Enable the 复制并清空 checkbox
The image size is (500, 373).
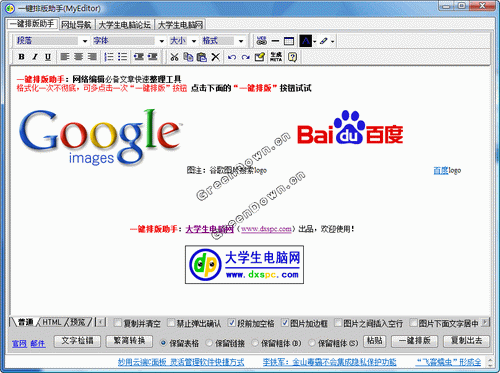pyautogui.click(x=117, y=322)
